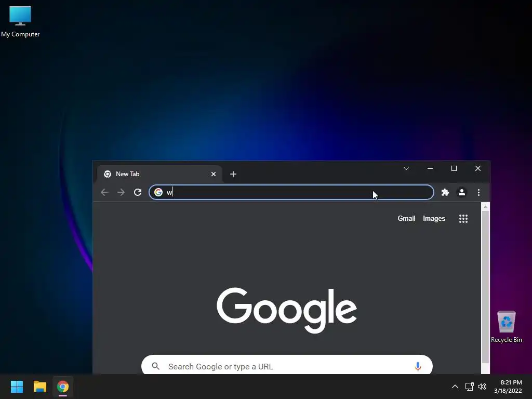Click the Chrome forward arrow button

click(x=121, y=192)
